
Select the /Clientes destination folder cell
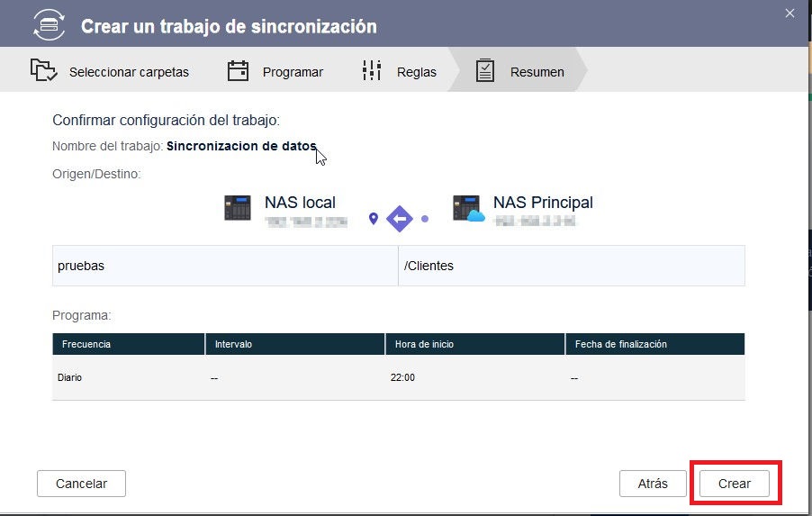pos(571,266)
